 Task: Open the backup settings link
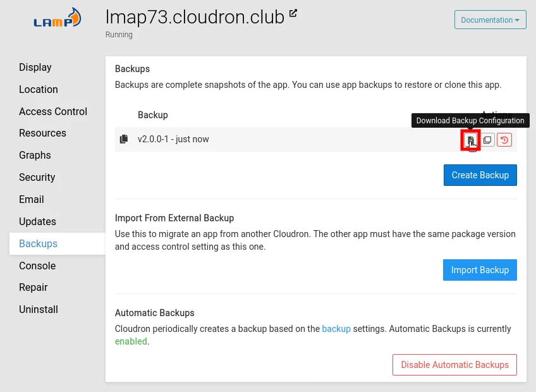tap(336, 329)
